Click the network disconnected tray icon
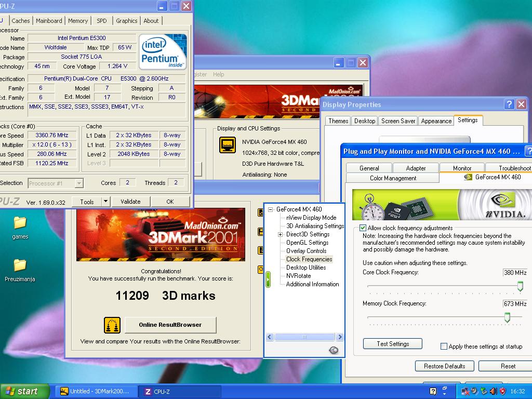Image resolution: width=532 pixels, height=399 pixels. pos(465,391)
